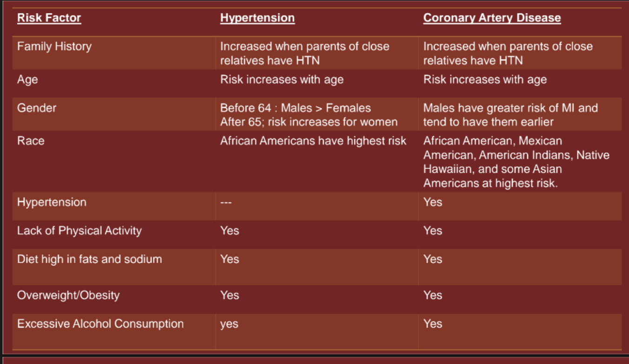This screenshot has width=629, height=364.
Task: Select the Excessive Alcohol Consumption label
Action: [100, 324]
